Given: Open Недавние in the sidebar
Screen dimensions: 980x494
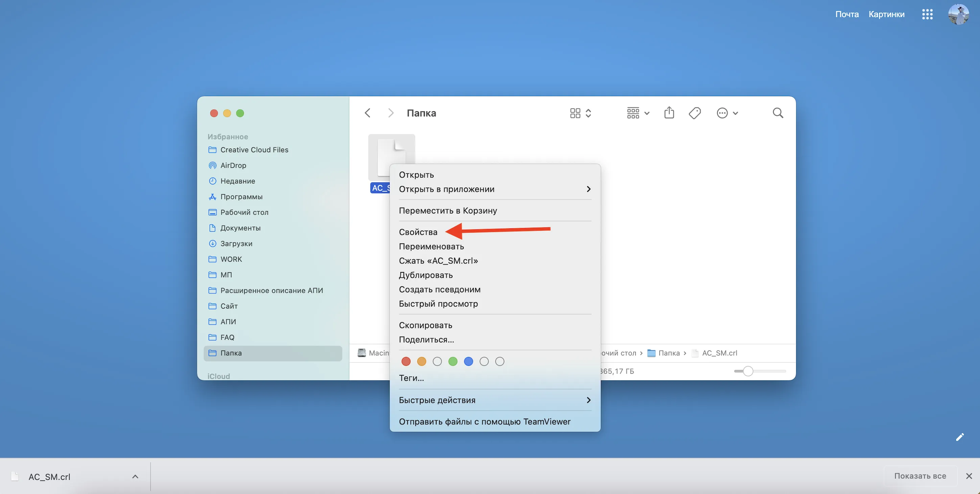Looking at the screenshot, I should [273, 181].
